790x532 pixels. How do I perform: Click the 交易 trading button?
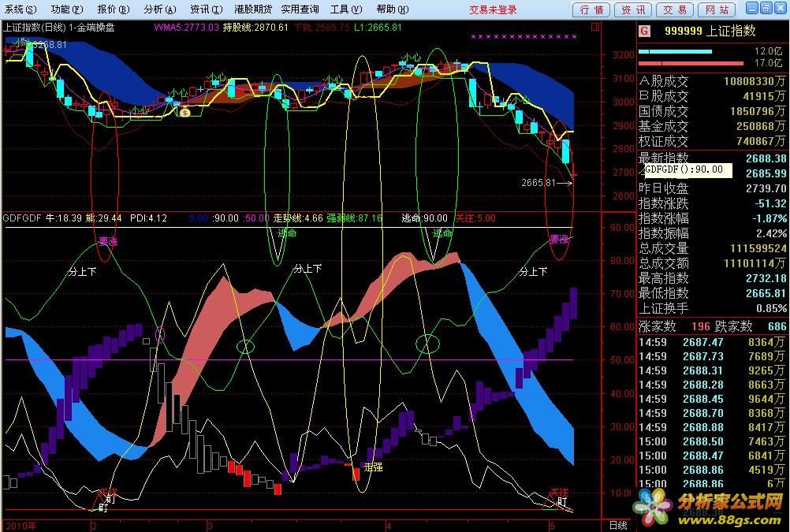pyautogui.click(x=675, y=9)
